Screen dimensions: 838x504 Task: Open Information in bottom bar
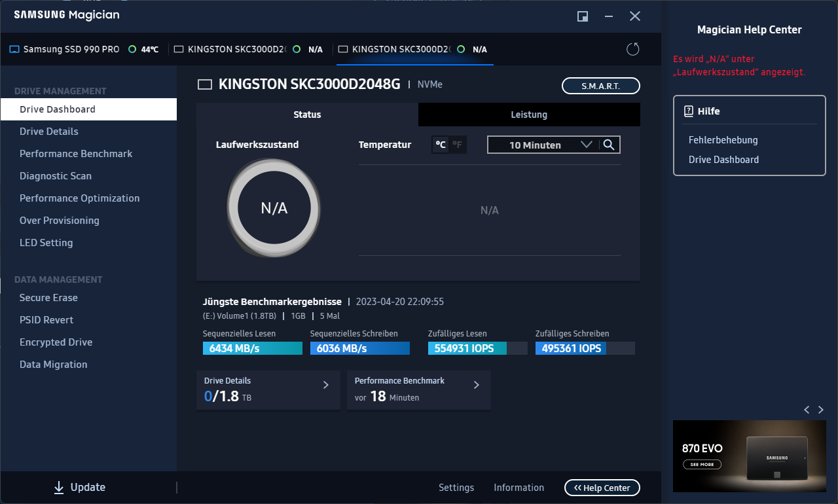point(519,488)
